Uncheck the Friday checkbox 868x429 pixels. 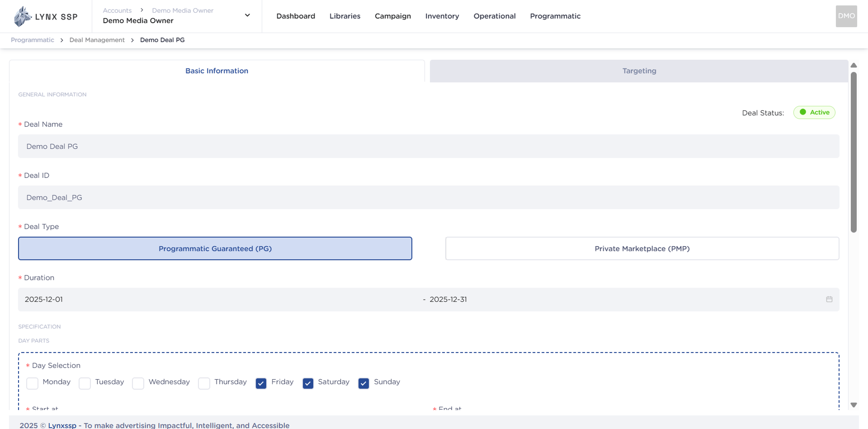click(x=261, y=383)
